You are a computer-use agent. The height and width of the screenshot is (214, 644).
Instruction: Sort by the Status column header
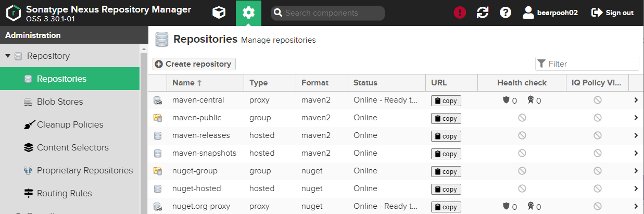[387, 83]
